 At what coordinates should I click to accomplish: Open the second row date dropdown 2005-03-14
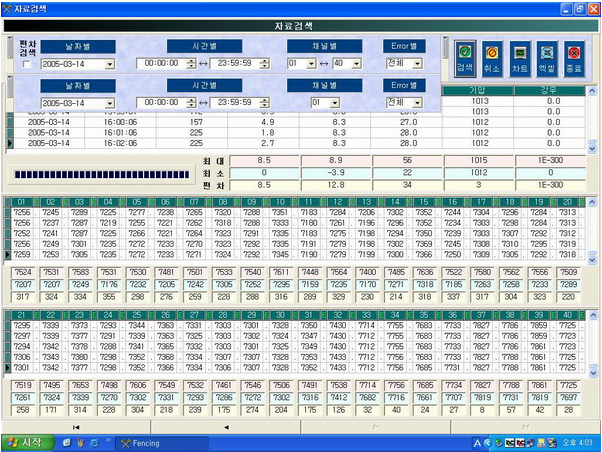point(110,103)
